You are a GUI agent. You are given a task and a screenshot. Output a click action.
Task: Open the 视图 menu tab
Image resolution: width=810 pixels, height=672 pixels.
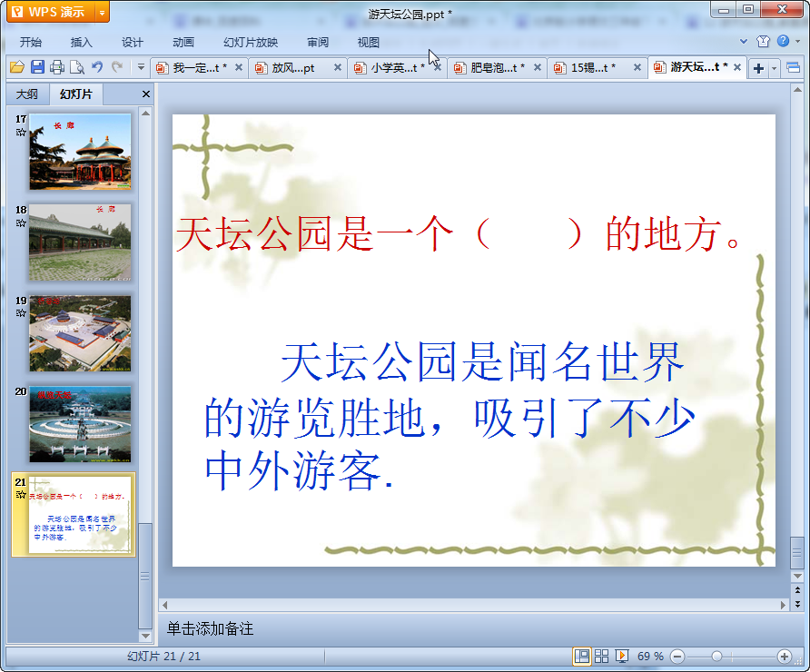[x=369, y=43]
